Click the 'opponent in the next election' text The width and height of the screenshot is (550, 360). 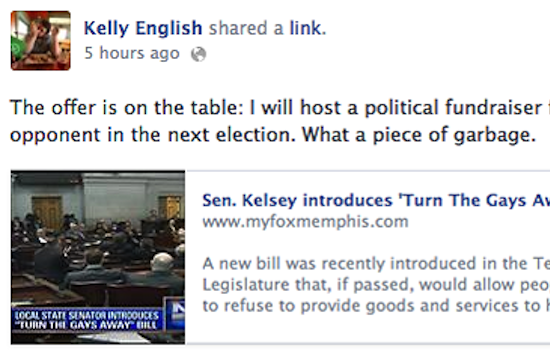tap(153, 135)
